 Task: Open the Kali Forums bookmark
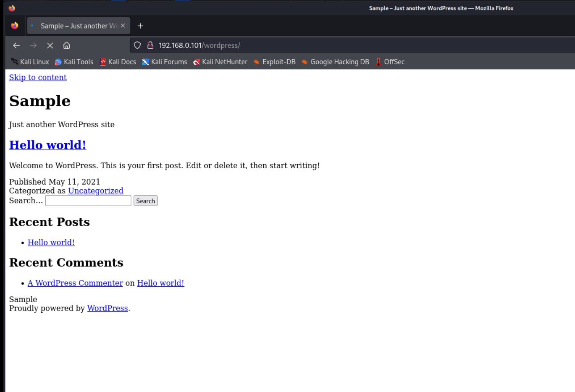[x=164, y=62]
